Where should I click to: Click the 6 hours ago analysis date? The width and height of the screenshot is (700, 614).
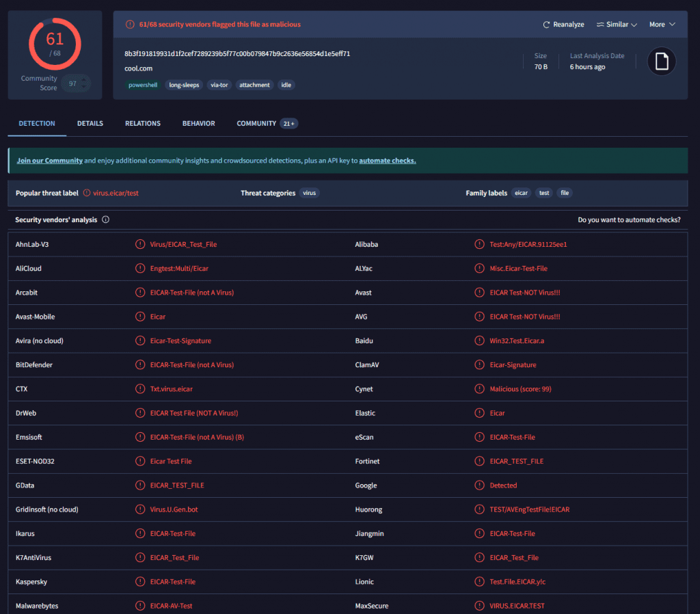click(x=587, y=67)
